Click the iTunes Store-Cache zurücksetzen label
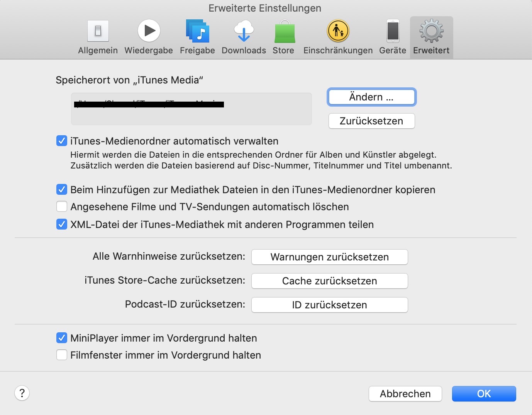This screenshot has width=532, height=415. pos(165,280)
